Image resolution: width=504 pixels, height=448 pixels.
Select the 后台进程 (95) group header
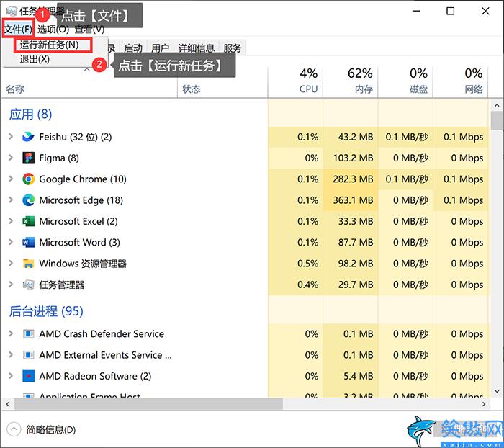46,311
